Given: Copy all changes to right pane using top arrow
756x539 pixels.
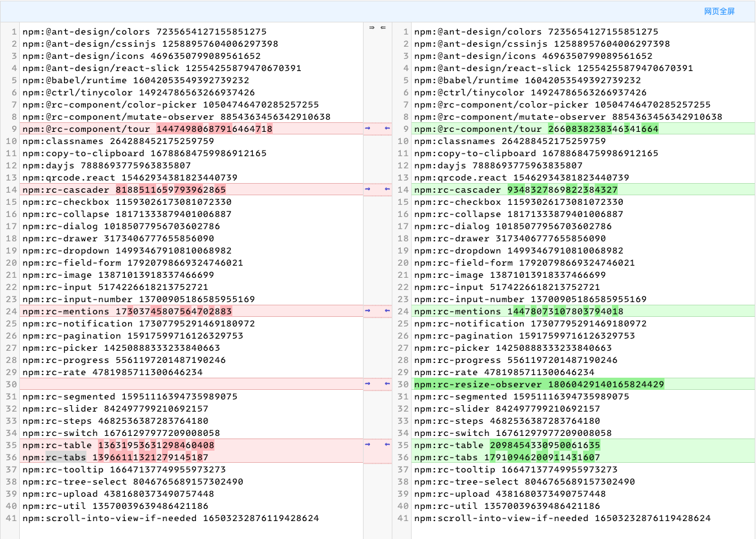Looking at the screenshot, I should (x=372, y=28).
